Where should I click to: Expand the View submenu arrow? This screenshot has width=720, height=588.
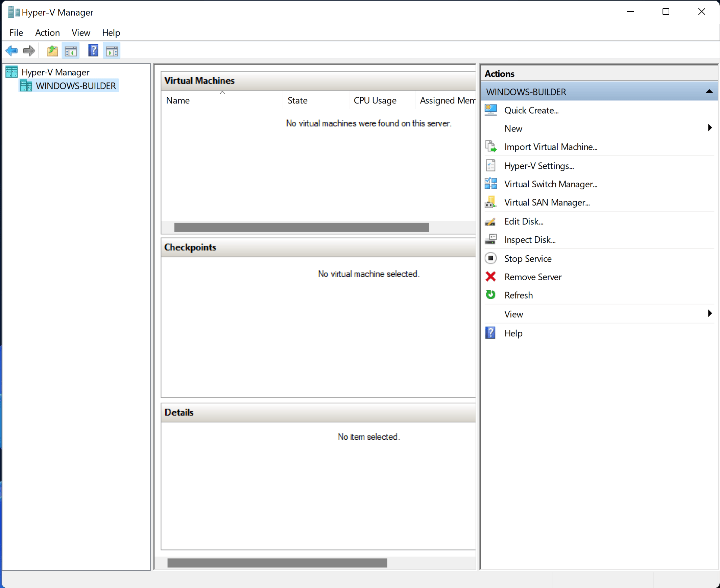[x=710, y=313]
